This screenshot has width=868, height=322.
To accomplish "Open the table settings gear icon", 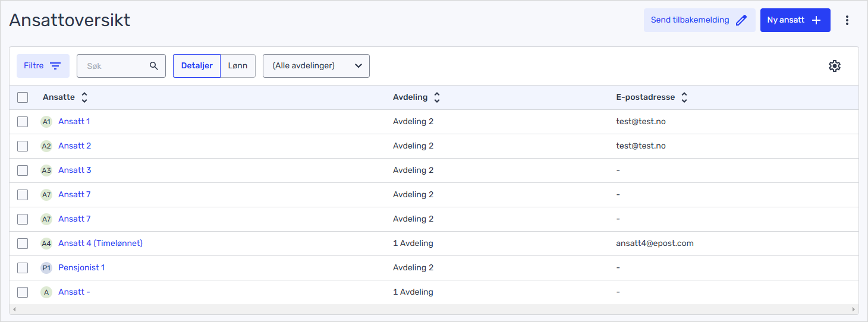I will 835,66.
